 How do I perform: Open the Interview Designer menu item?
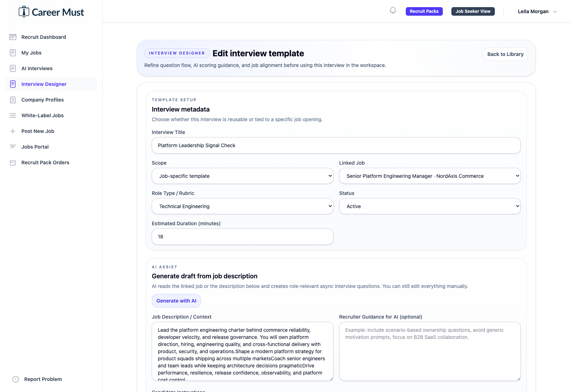pyautogui.click(x=44, y=84)
